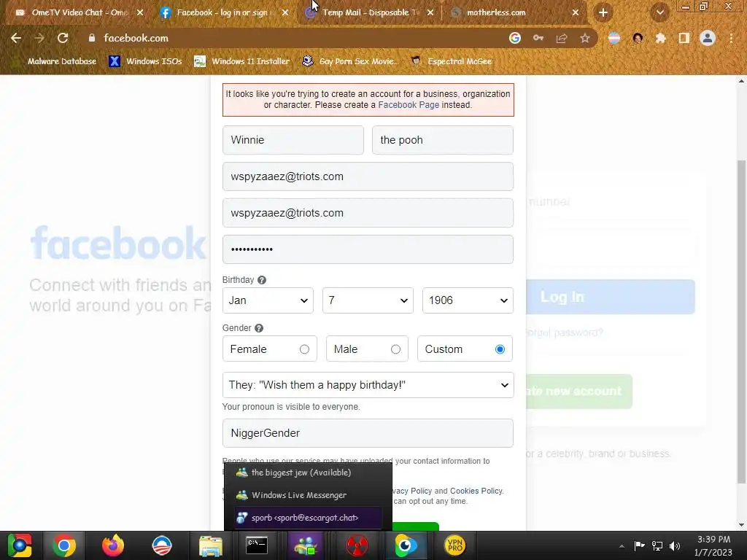Open saved passwords via the key icon

coord(538,38)
